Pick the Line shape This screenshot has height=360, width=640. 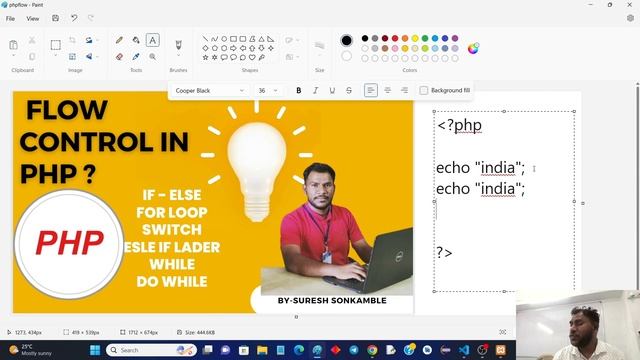click(x=205, y=39)
